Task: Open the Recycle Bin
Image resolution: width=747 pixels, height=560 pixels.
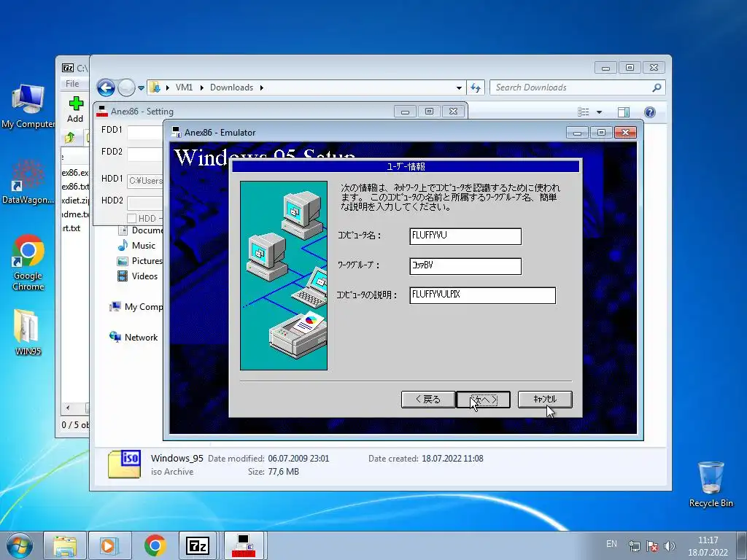Action: 711,484
